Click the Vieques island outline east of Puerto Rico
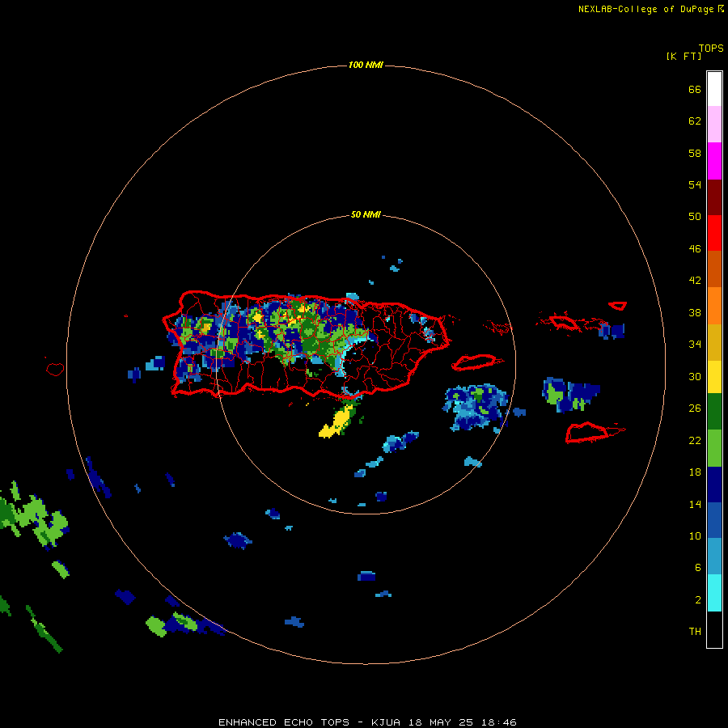This screenshot has width=728, height=728. [476, 362]
